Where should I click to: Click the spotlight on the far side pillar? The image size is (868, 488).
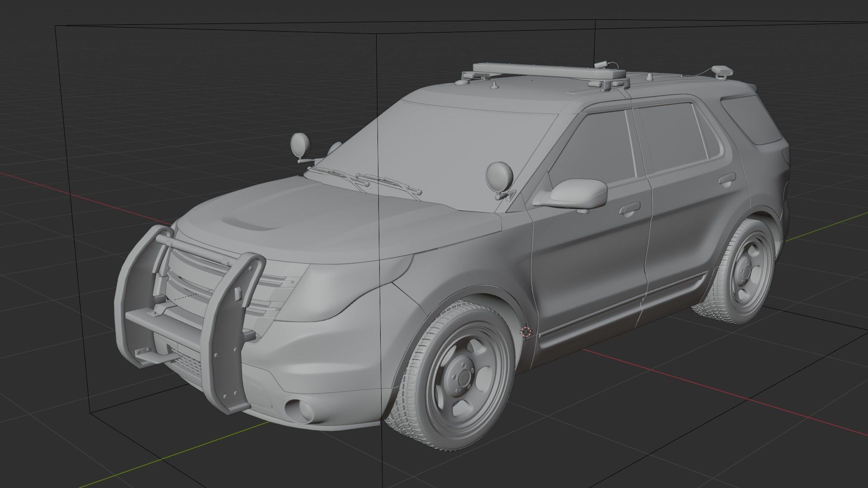[x=301, y=146]
